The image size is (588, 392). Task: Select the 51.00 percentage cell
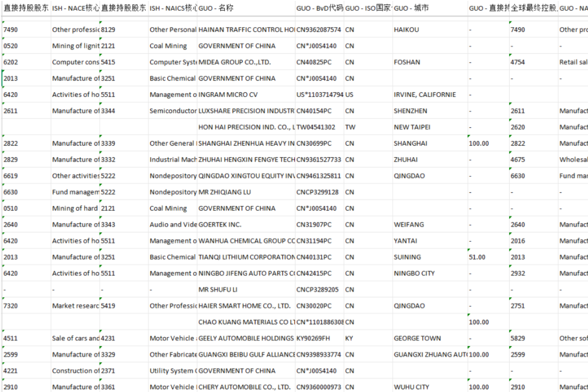click(x=489, y=257)
